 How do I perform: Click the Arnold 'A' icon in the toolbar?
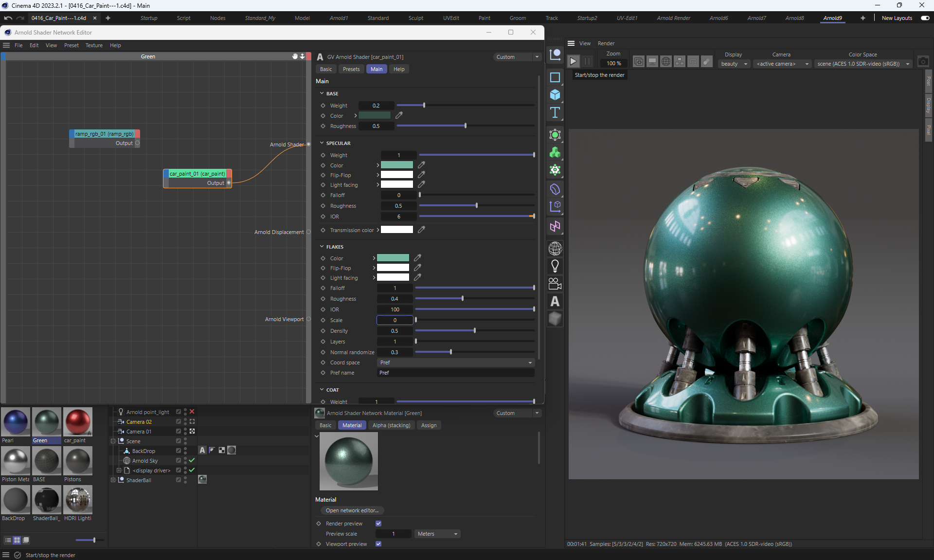[x=555, y=302]
